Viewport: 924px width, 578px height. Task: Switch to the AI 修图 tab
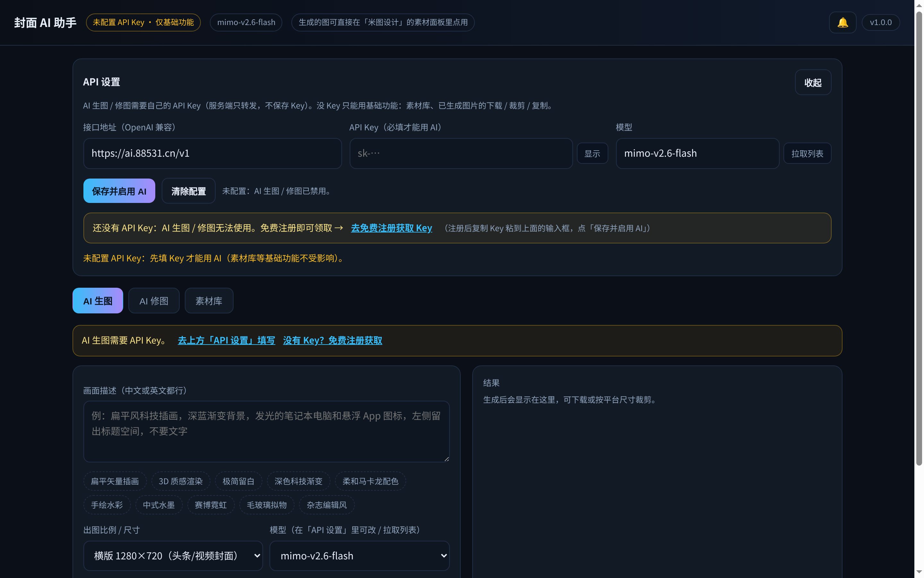click(x=154, y=301)
